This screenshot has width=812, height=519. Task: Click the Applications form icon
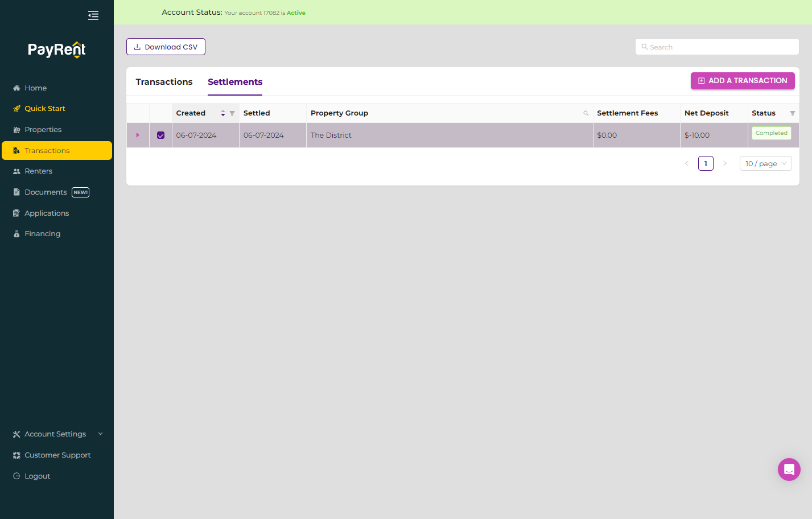(17, 213)
